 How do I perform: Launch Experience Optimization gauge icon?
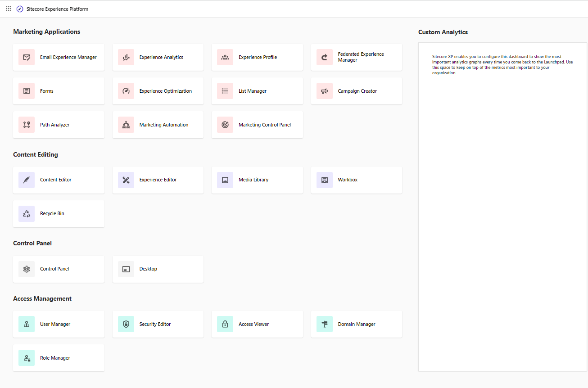[126, 91]
